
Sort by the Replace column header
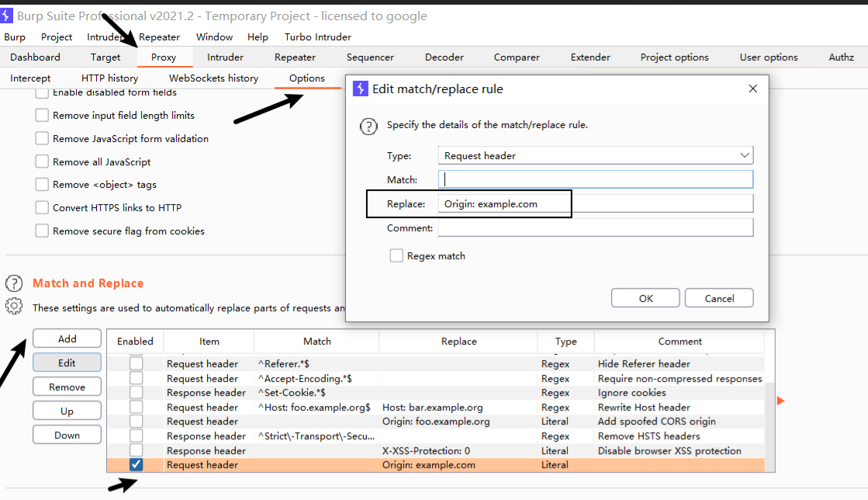tap(458, 342)
